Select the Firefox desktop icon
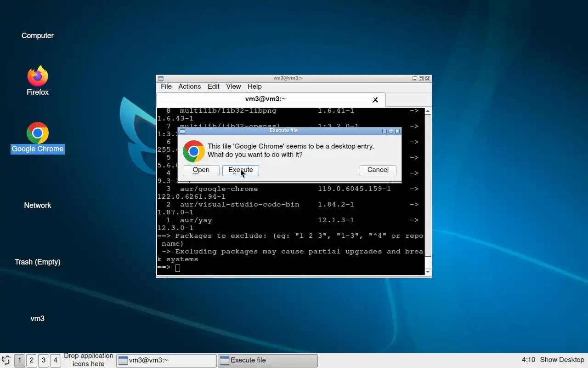The image size is (588, 368). pyautogui.click(x=38, y=80)
